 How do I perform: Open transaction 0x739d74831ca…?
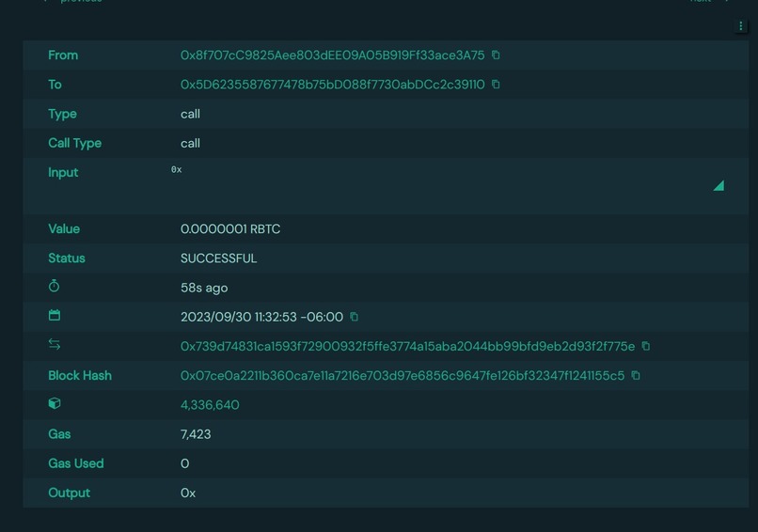click(407, 347)
